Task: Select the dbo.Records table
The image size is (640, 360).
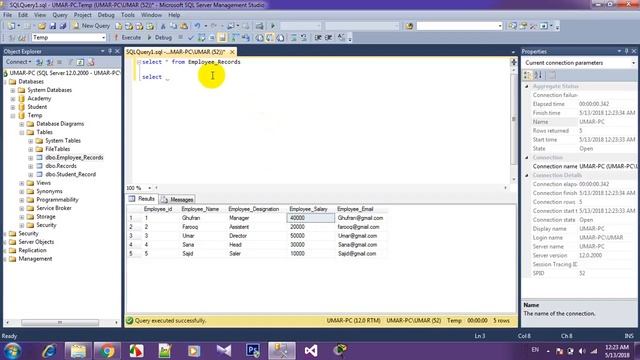Action: [x=61, y=166]
